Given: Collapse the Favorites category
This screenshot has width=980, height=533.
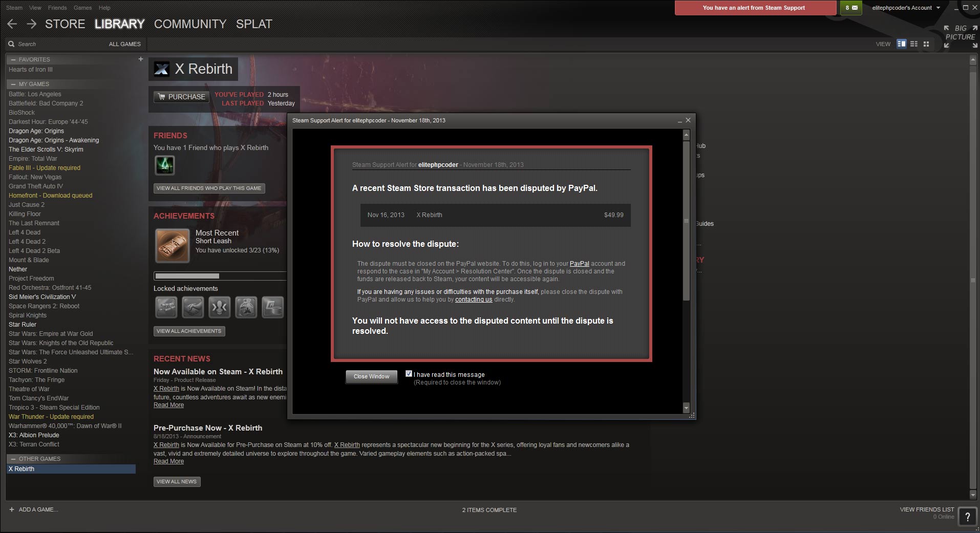Looking at the screenshot, I should pos(13,59).
